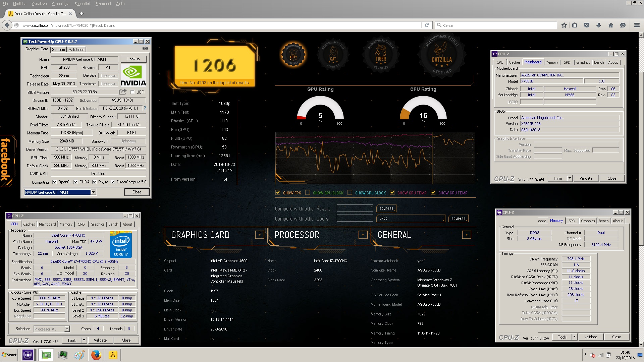Click the CAT certified badge
This screenshot has height=362, width=644.
(333, 55)
